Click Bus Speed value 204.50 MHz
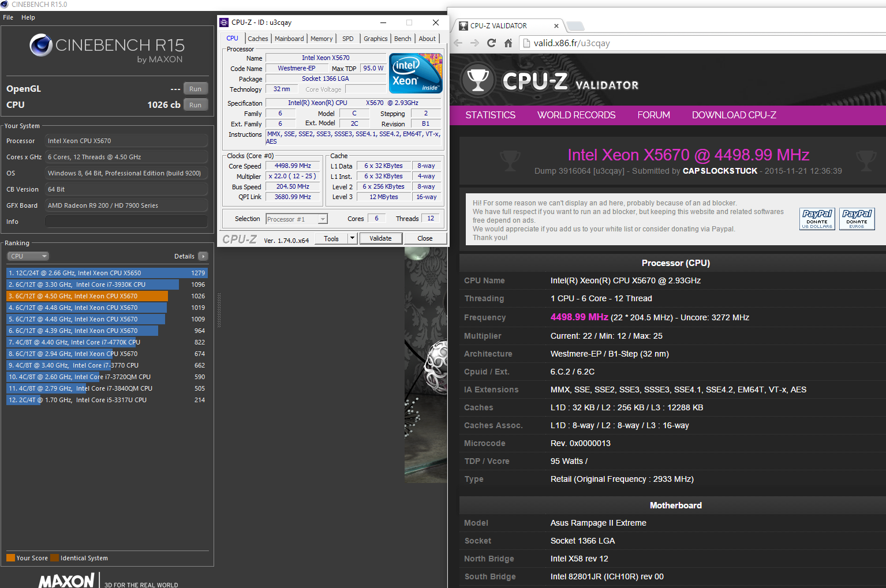 click(x=293, y=187)
